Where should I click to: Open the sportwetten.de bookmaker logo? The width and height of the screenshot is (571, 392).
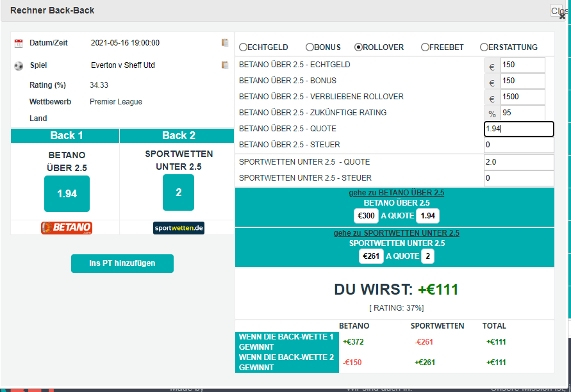(x=178, y=228)
